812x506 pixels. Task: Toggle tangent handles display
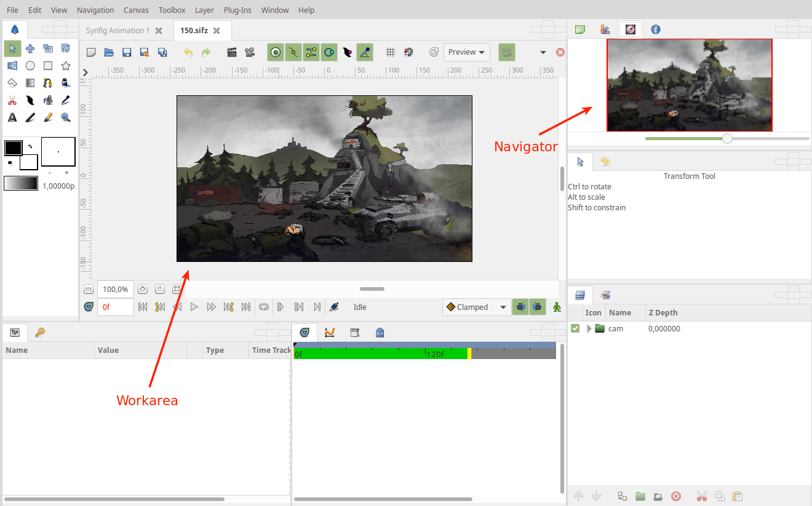pos(311,52)
